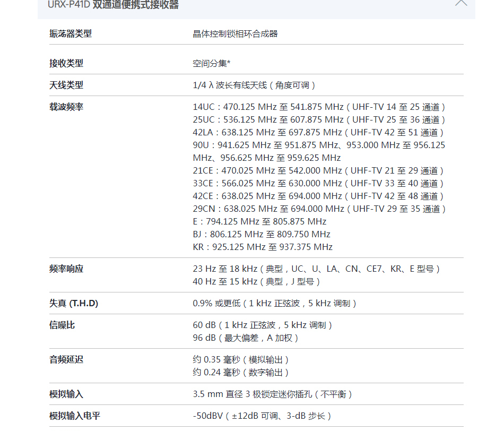Click the '模拟输入' label for the 3.5 mm jack row
The width and height of the screenshot is (504, 431).
click(66, 394)
